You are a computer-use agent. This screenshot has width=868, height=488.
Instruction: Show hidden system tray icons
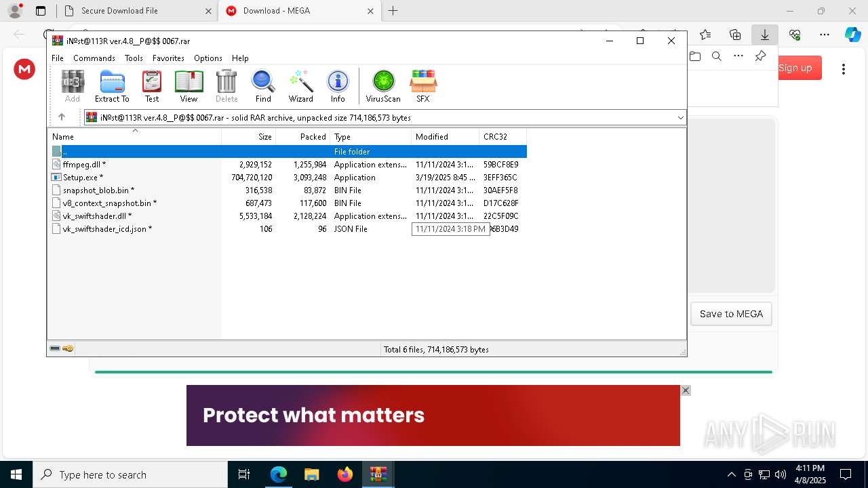(x=731, y=474)
